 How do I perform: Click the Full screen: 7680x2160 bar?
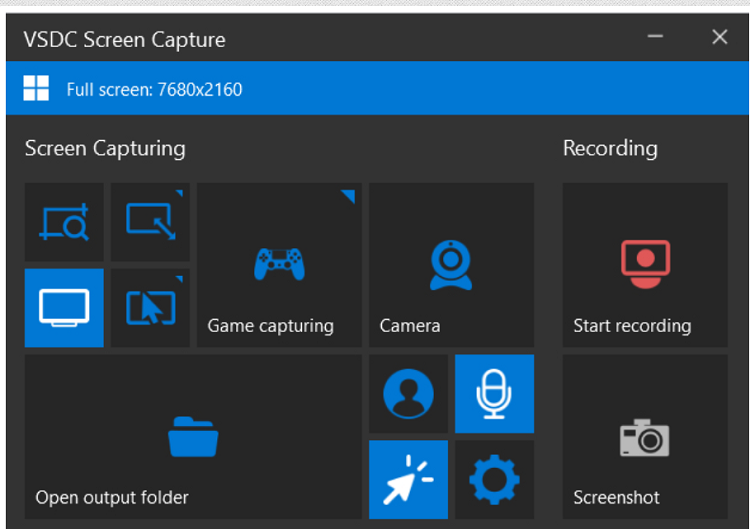coord(377,88)
